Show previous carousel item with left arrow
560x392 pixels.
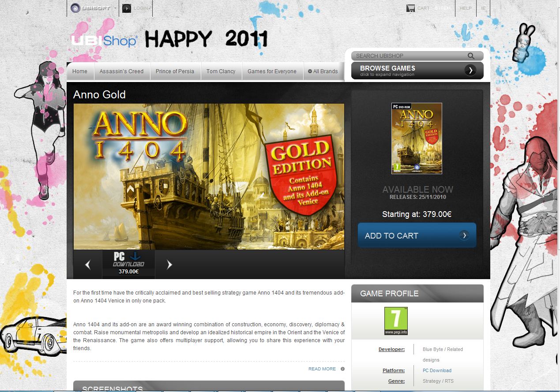(87, 265)
